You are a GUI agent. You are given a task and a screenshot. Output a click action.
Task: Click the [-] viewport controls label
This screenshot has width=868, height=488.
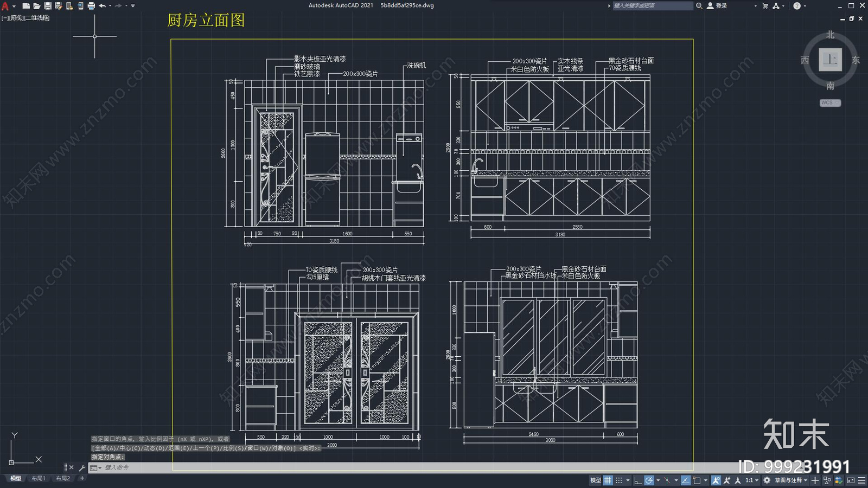[5, 18]
